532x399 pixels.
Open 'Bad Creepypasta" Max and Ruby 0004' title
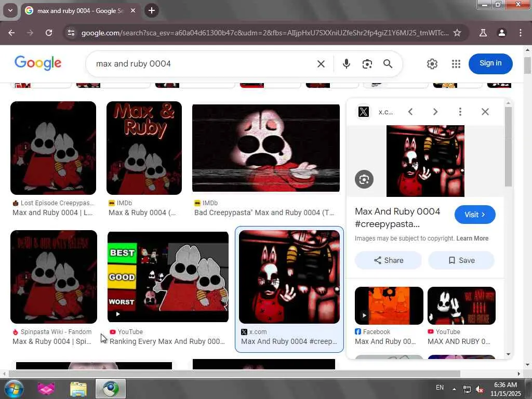[x=264, y=212]
